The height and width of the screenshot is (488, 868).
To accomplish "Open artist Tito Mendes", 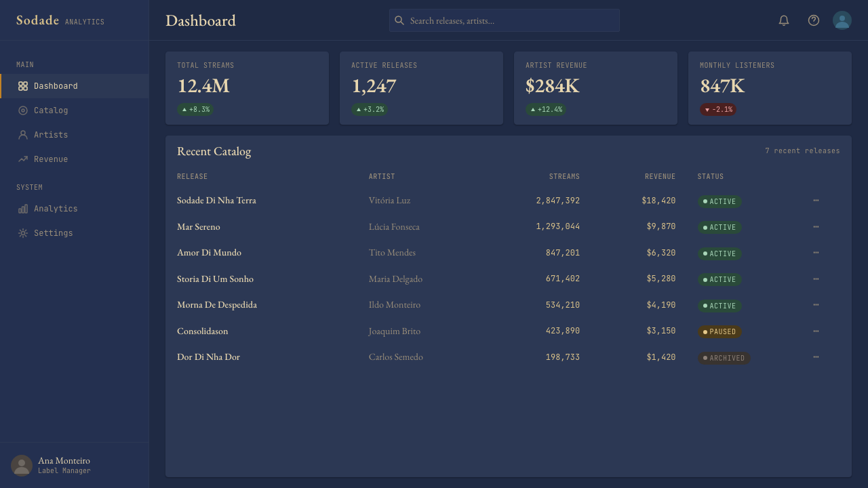I will 392,252.
